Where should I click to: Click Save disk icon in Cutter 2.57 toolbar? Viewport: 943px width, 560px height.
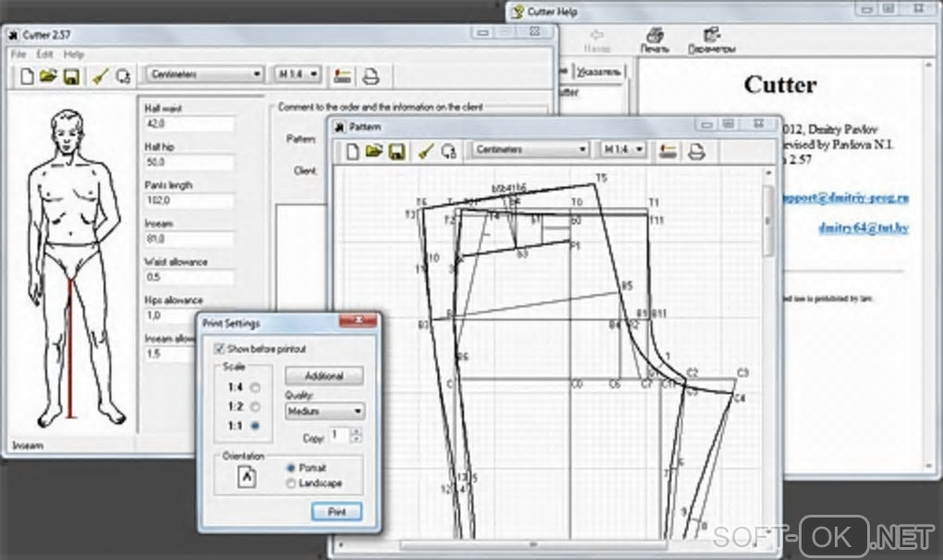pos(71,77)
